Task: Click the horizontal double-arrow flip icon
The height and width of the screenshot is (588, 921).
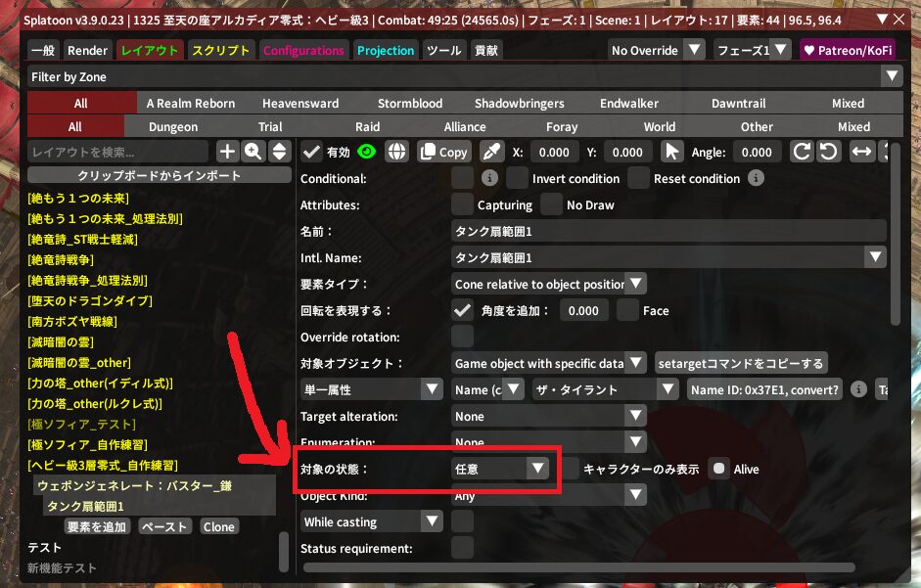Action: [x=861, y=152]
